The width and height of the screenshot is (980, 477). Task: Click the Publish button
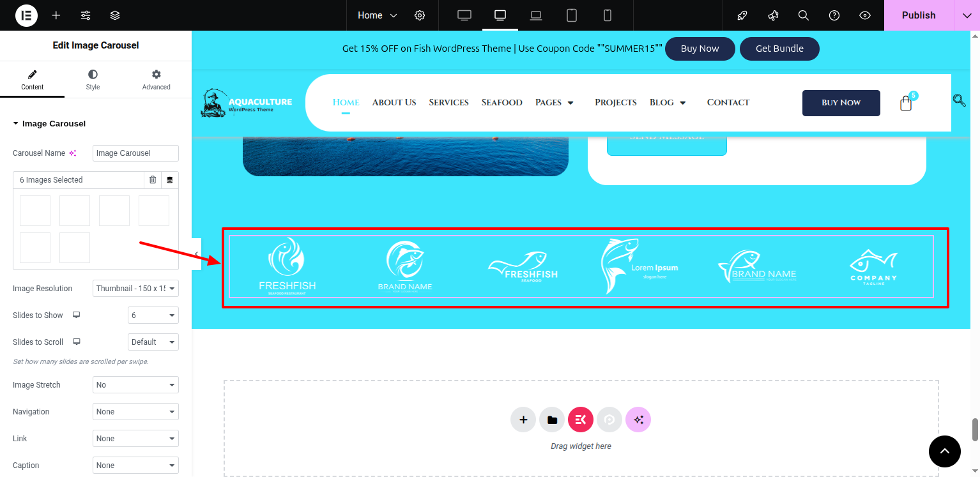918,15
